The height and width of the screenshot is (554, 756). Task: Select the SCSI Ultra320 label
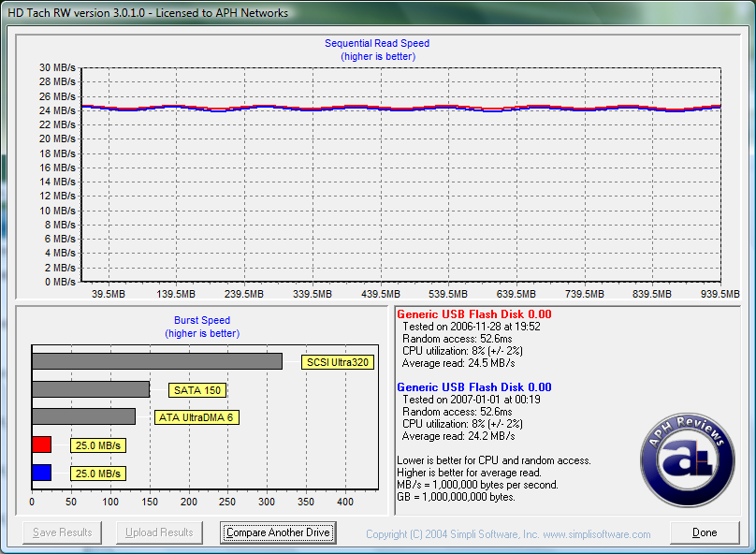(x=337, y=362)
